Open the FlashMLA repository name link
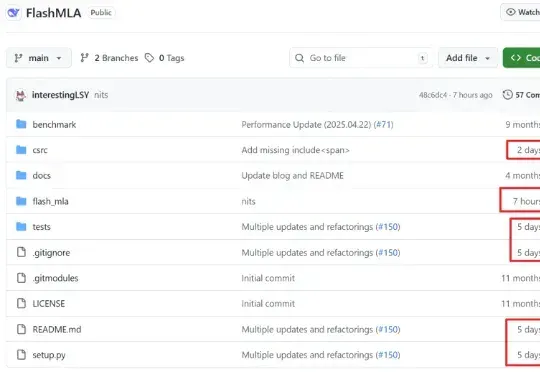 point(54,13)
